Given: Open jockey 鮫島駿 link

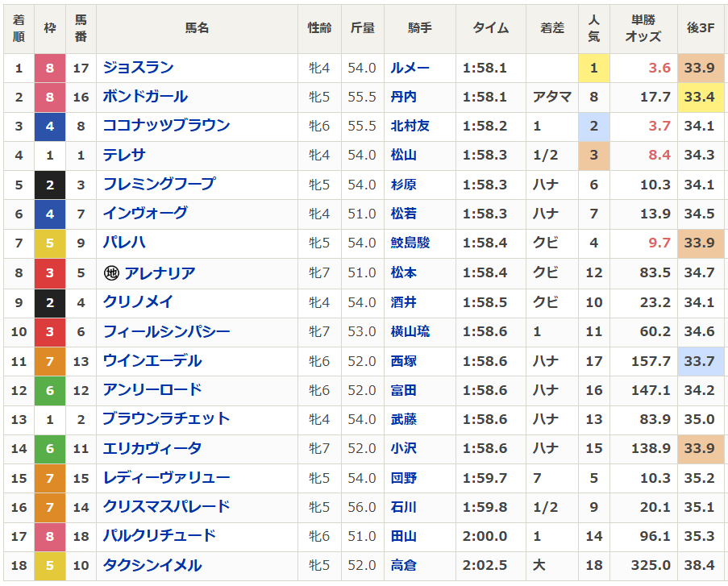Looking at the screenshot, I should (x=410, y=243).
